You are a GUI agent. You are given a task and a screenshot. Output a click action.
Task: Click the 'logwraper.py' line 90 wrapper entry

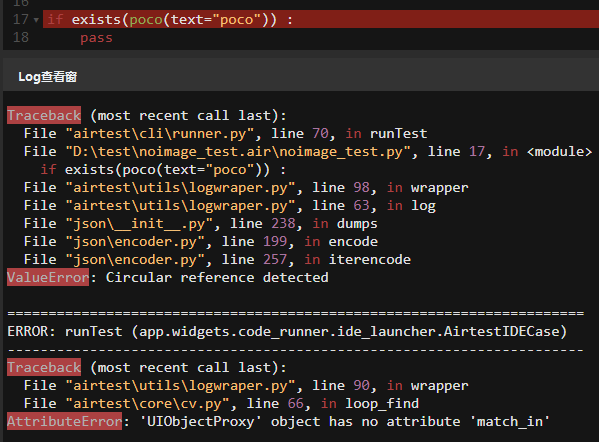(x=246, y=385)
